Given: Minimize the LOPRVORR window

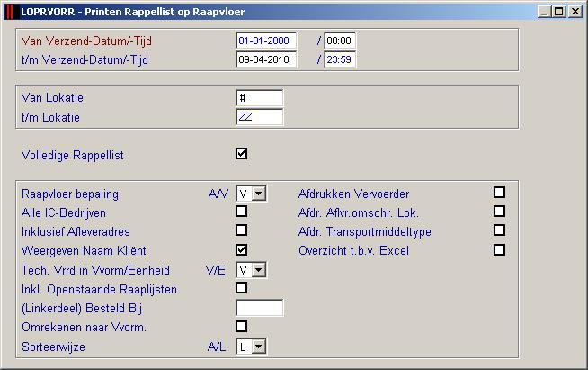Looking at the screenshot, I should coord(544,12).
